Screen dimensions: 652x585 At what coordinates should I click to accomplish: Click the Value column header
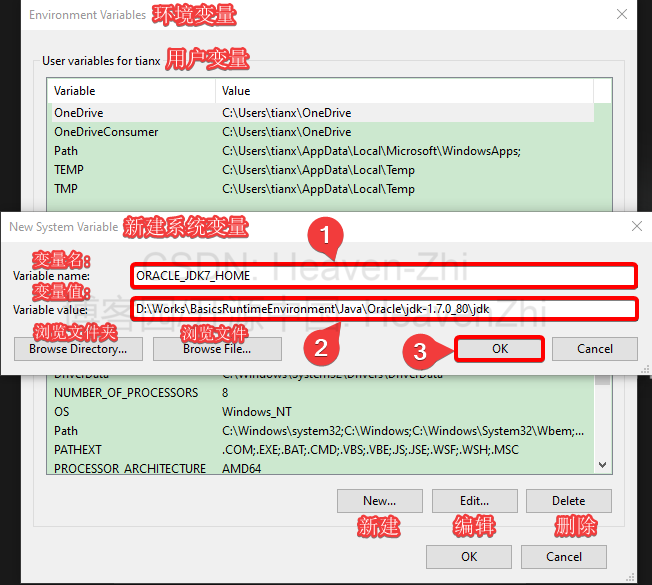[404, 91]
